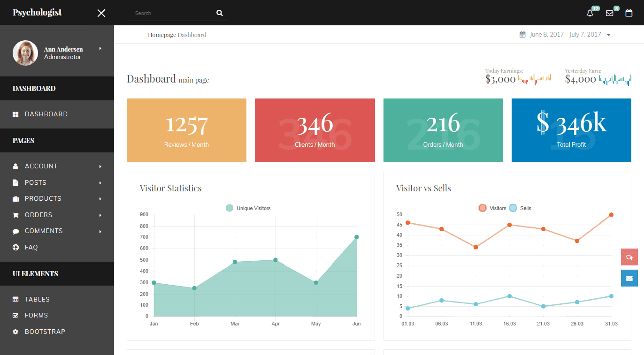Click the Homepage breadcrumb link
The image size is (644, 355).
click(162, 35)
